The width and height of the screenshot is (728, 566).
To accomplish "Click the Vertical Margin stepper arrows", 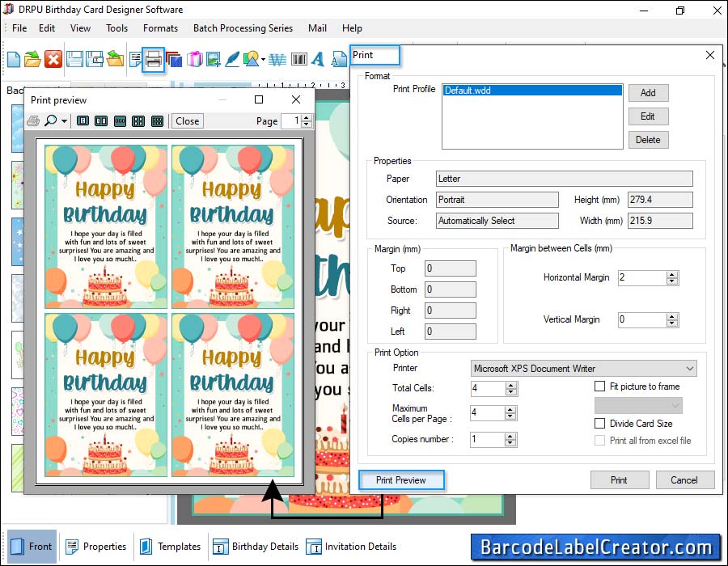I will click(672, 319).
